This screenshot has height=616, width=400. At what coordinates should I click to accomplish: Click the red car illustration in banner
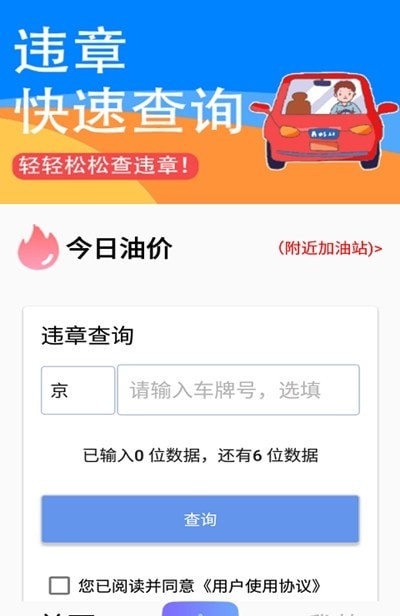pyautogui.click(x=323, y=122)
